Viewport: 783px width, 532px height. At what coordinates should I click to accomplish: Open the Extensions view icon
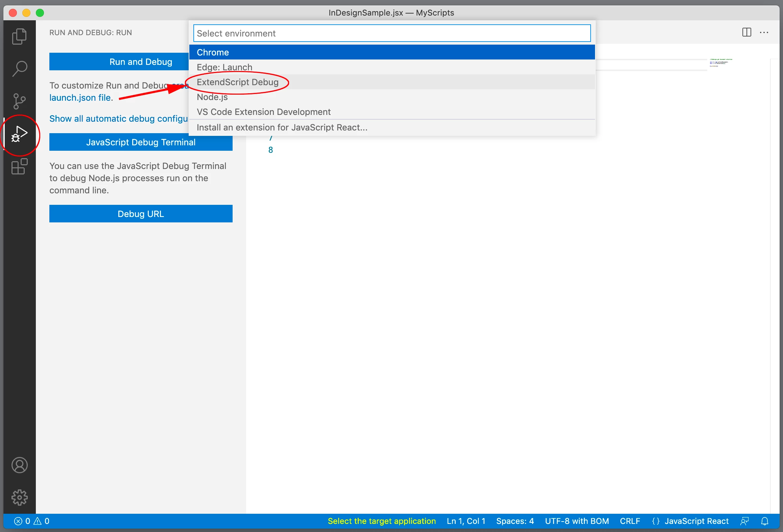[19, 167]
